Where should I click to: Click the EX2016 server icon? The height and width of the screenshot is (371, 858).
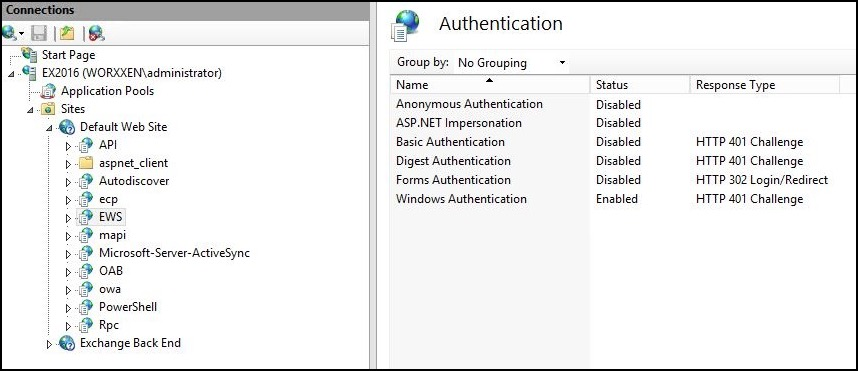point(30,73)
